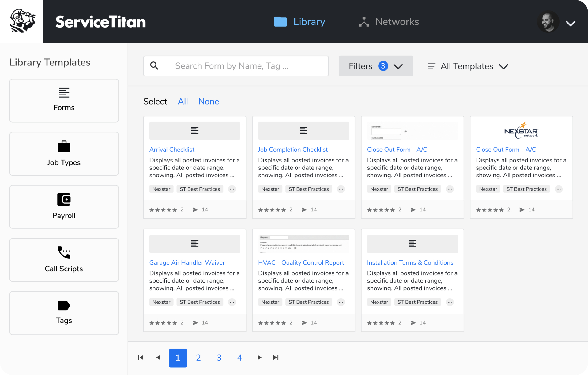Go to next page arrow
Screen dimensions: 588x375
(259, 358)
